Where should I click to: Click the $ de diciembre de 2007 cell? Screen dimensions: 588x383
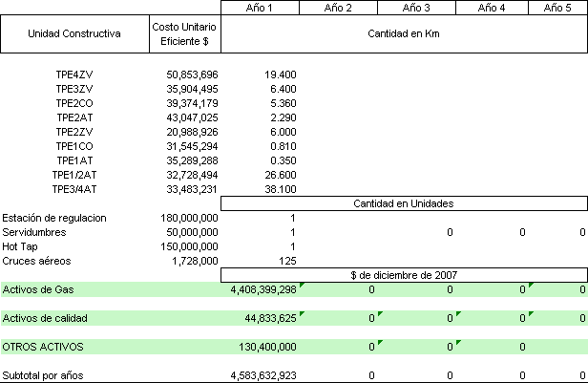click(405, 275)
